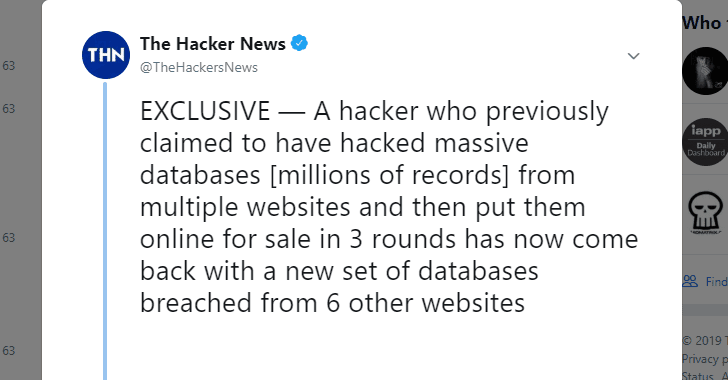Click the topmost 63 number in background
The width and height of the screenshot is (728, 380).
[9, 66]
